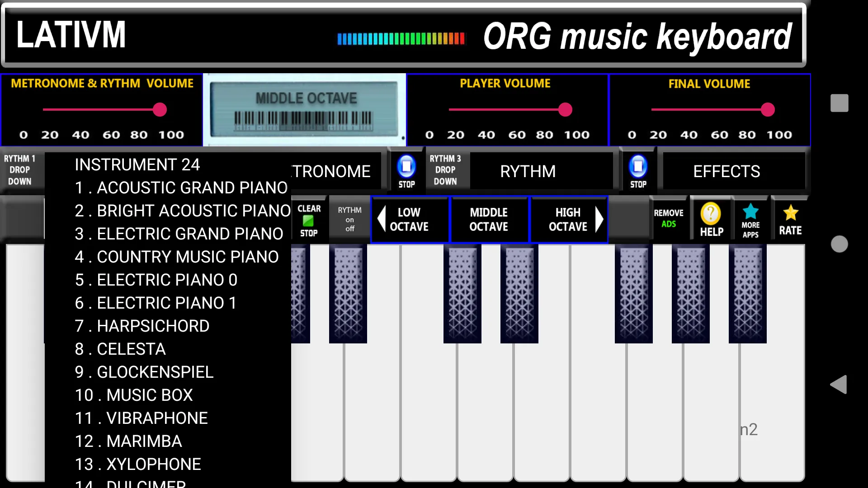Pick ACOUSTIC GRAND PIANO instrument

click(181, 188)
